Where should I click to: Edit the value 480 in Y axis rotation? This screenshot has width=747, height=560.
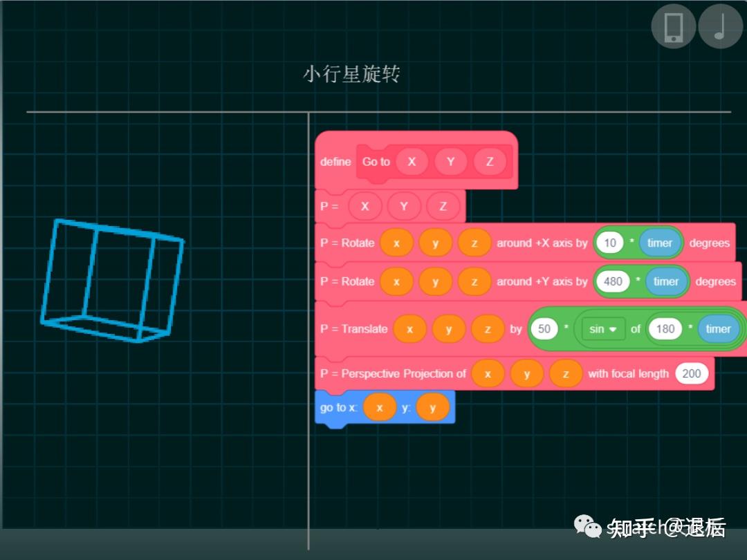(x=613, y=281)
